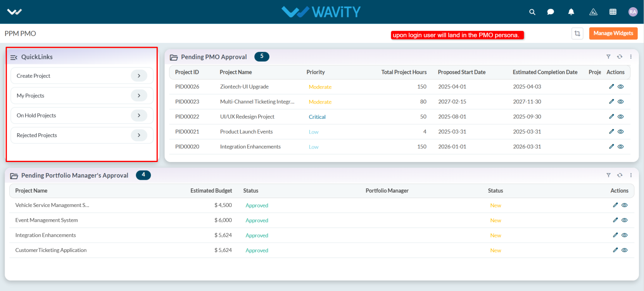This screenshot has width=644, height=291.
Task: Edit project PID00020 with pencil icon
Action: point(611,146)
